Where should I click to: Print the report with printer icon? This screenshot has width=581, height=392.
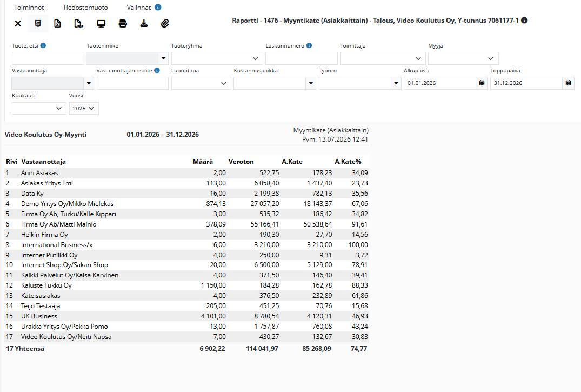[123, 24]
